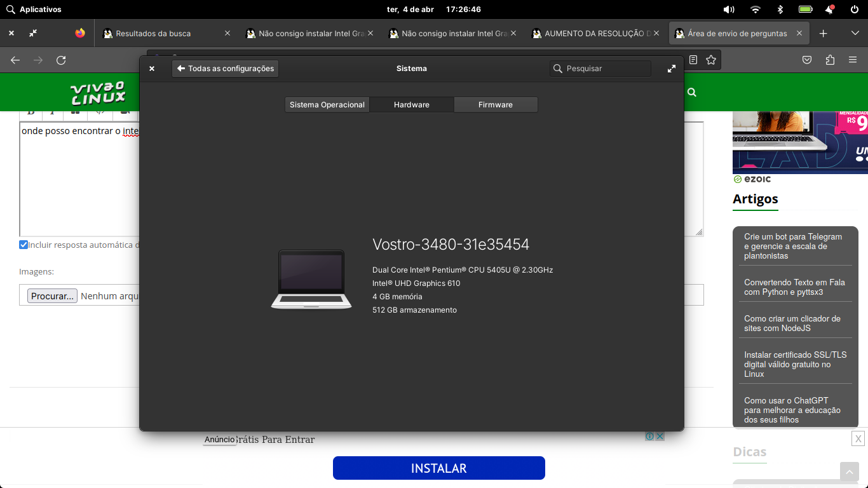Toggle Incluir resposta automática checkbox
This screenshot has height=488, width=868.
point(24,245)
